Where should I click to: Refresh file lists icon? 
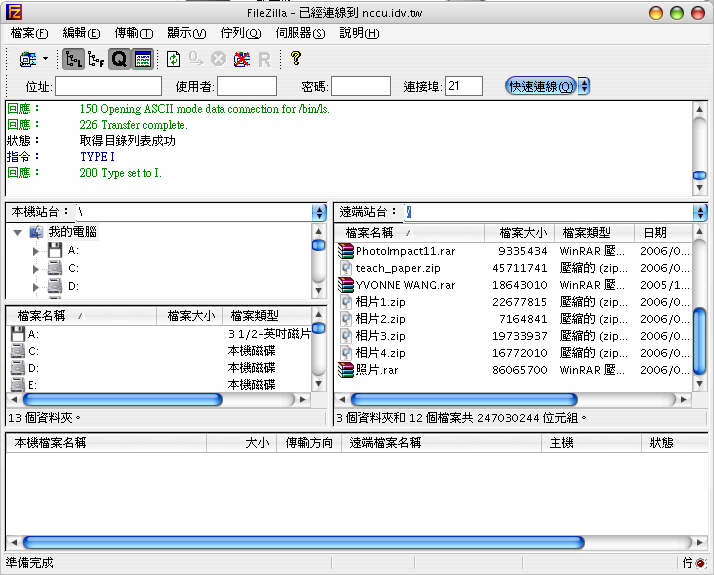pos(173,59)
